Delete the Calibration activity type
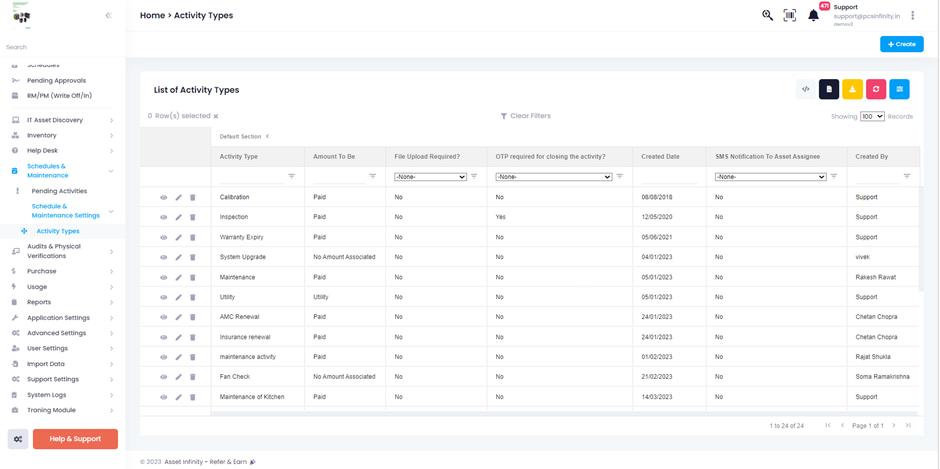940x469 pixels. [192, 197]
